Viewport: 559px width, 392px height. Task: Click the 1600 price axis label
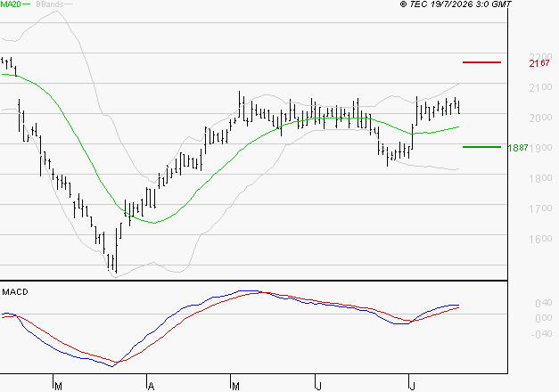coord(541,239)
